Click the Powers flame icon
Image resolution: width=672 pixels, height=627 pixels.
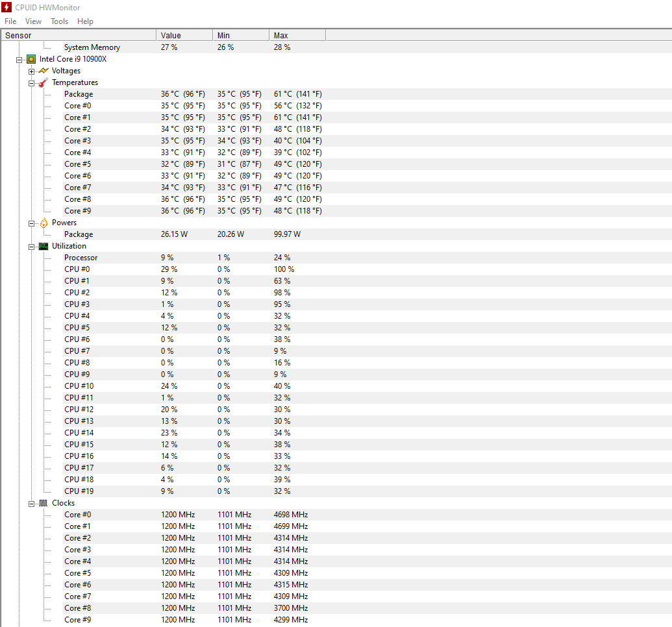(44, 223)
